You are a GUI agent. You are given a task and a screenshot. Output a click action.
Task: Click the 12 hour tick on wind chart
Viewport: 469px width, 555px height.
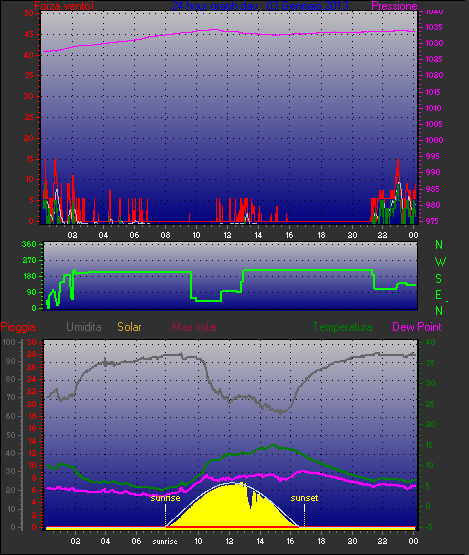[x=227, y=235]
